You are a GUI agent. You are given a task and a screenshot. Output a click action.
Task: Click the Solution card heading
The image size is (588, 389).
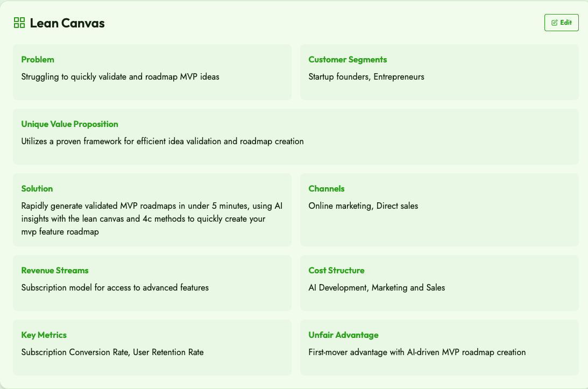coord(37,189)
